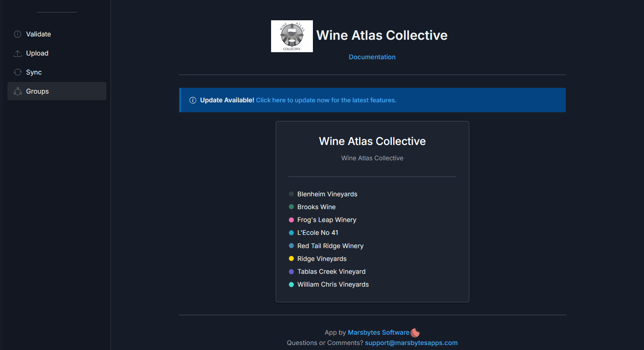Image resolution: width=644 pixels, height=350 pixels.
Task: Select Blenheim Vineyards in the group list
Action: [327, 194]
